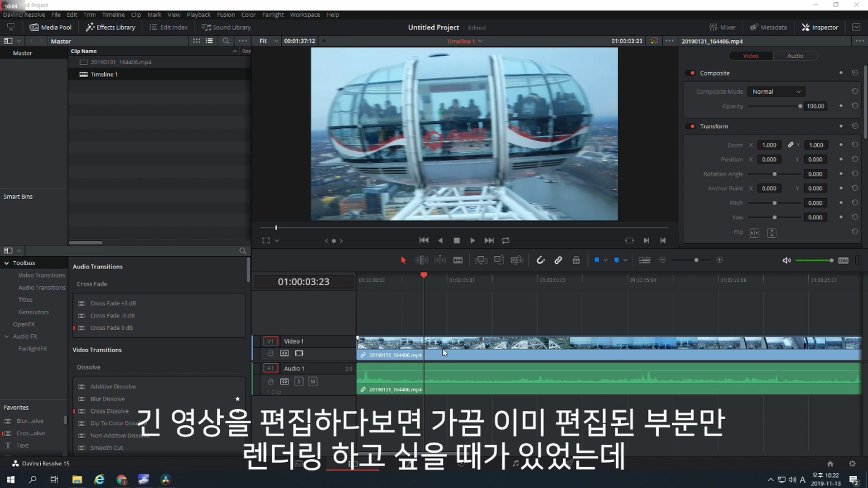Collapse the Toolbox tree section
Image resolution: width=868 pixels, height=488 pixels.
7,263
